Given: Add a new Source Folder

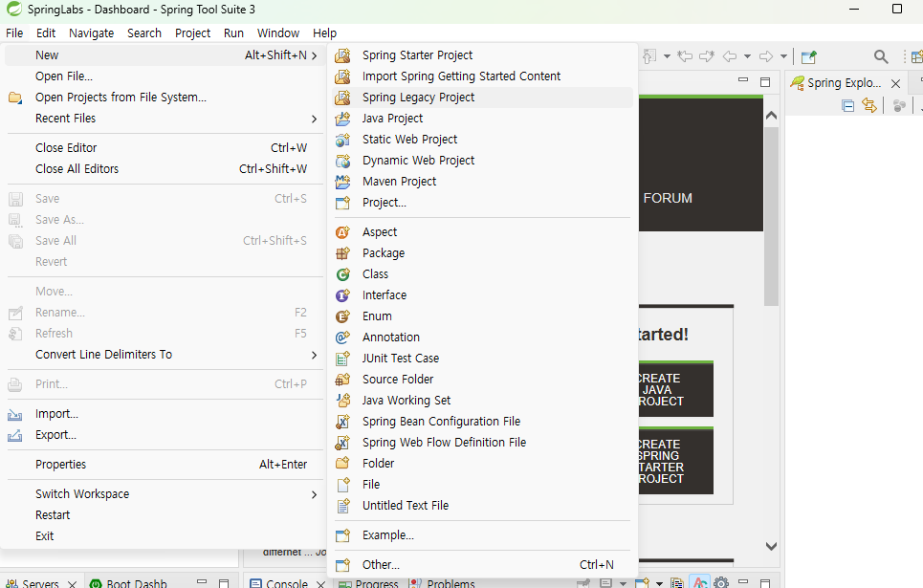Looking at the screenshot, I should point(482,380).
